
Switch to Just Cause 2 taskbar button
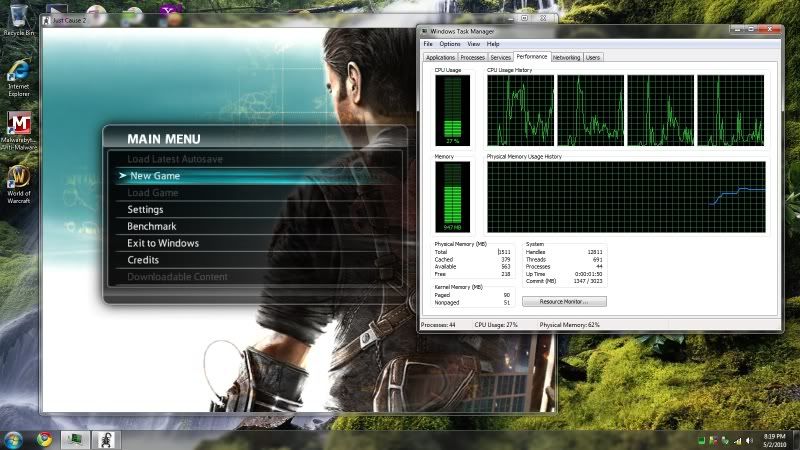[106, 439]
